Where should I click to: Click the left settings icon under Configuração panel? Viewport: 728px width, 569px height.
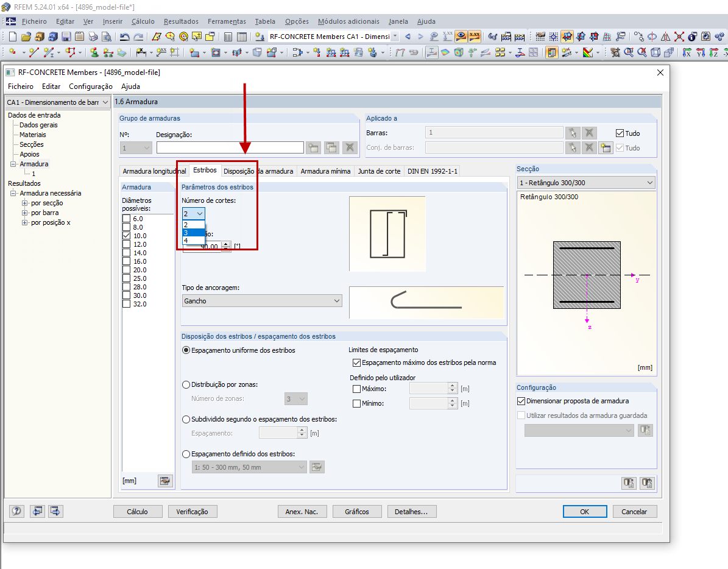coord(629,483)
